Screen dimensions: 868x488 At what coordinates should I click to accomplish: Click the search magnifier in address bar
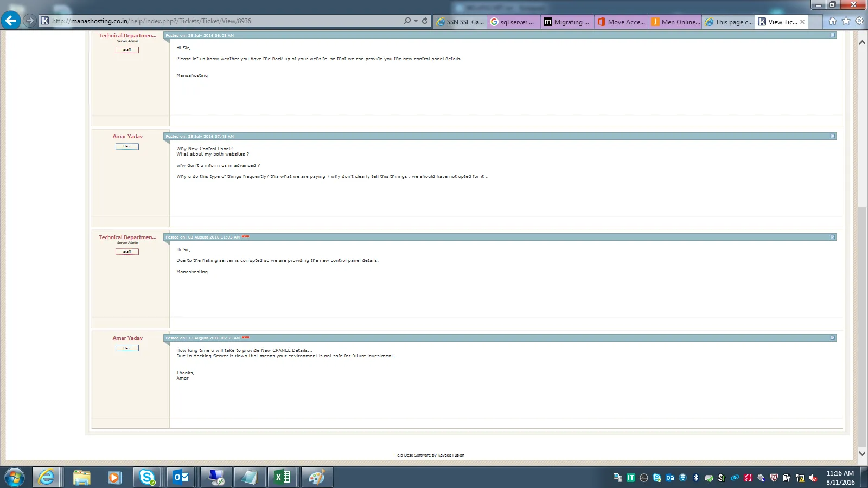407,21
